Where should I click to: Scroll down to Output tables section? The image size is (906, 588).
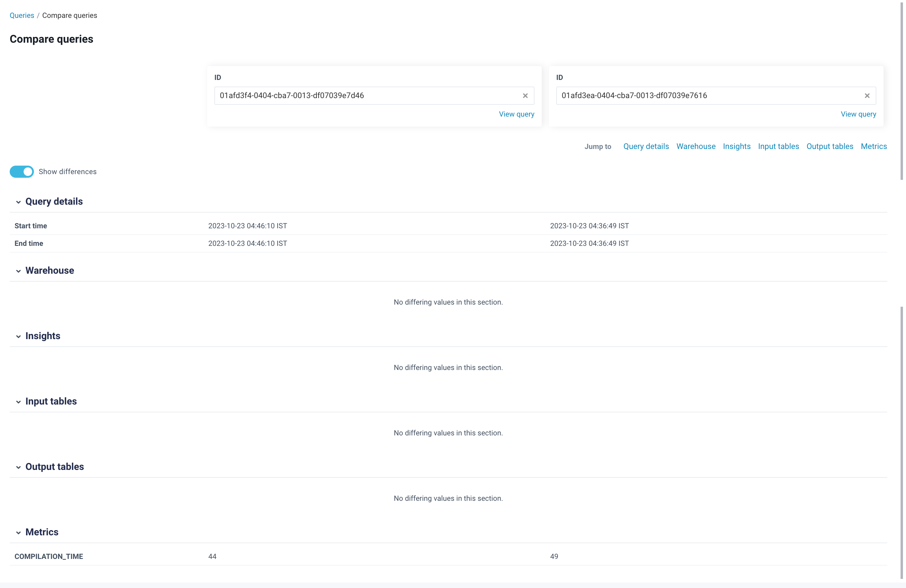coord(54,467)
